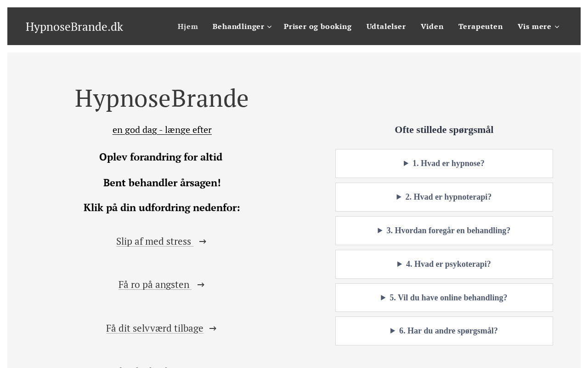Click the chevron icon beside Behandlinger
This screenshot has width=588, height=368.
270,27
